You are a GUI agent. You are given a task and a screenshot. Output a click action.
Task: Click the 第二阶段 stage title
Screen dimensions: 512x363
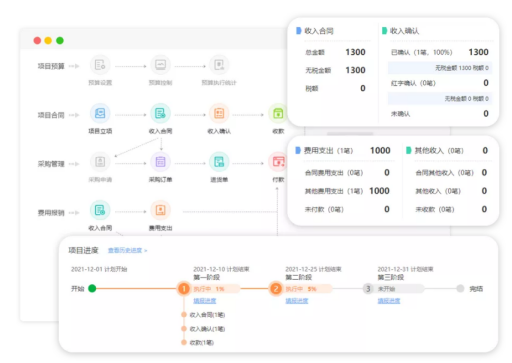pyautogui.click(x=298, y=277)
